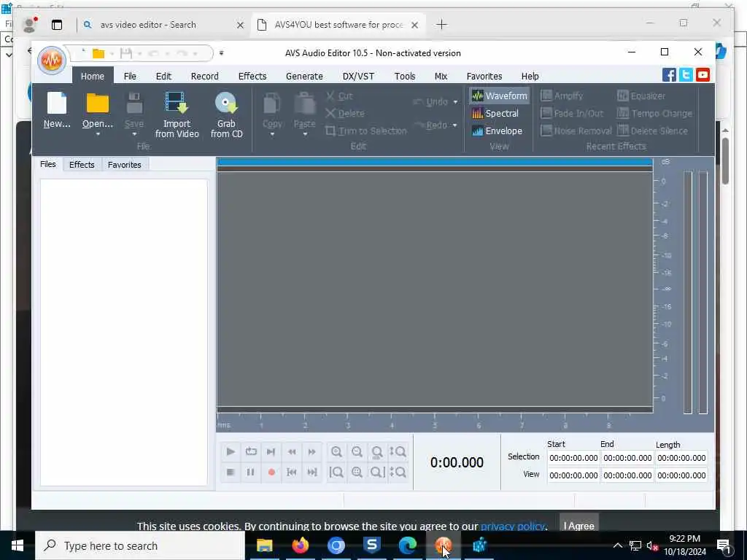747x560 pixels.
Task: Open the Mix ribbon tab
Action: click(441, 76)
